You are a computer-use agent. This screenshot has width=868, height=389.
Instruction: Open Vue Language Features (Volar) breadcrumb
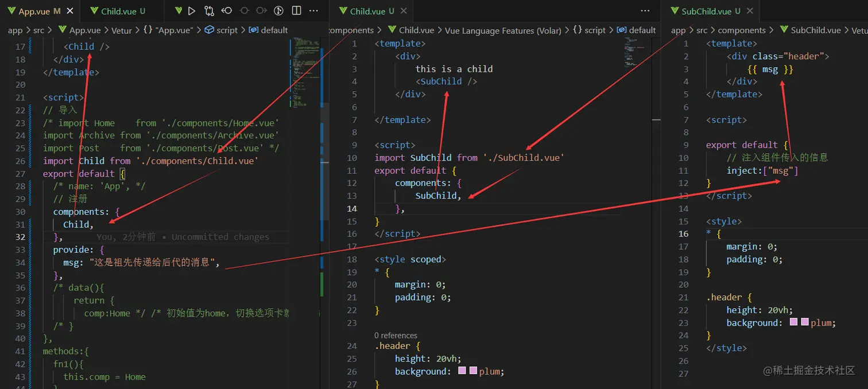click(x=502, y=30)
